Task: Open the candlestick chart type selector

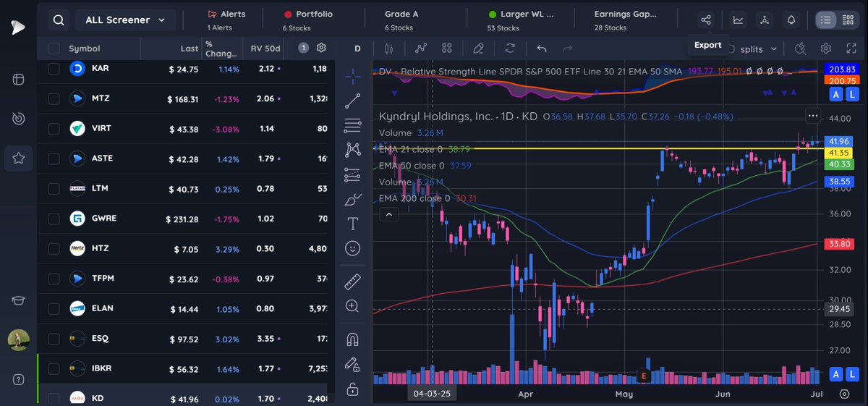Action: tap(389, 48)
